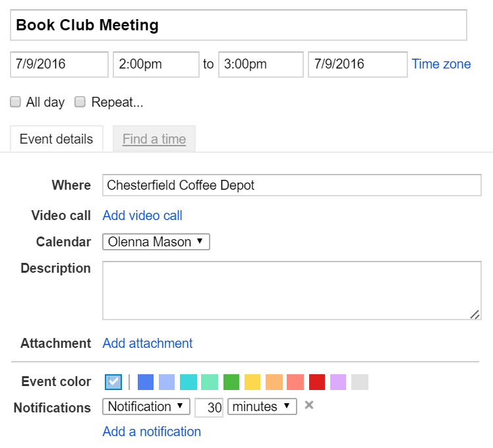This screenshot has width=493, height=448.
Task: Open the Olenna Mason calendar dropdown
Action: 156,242
